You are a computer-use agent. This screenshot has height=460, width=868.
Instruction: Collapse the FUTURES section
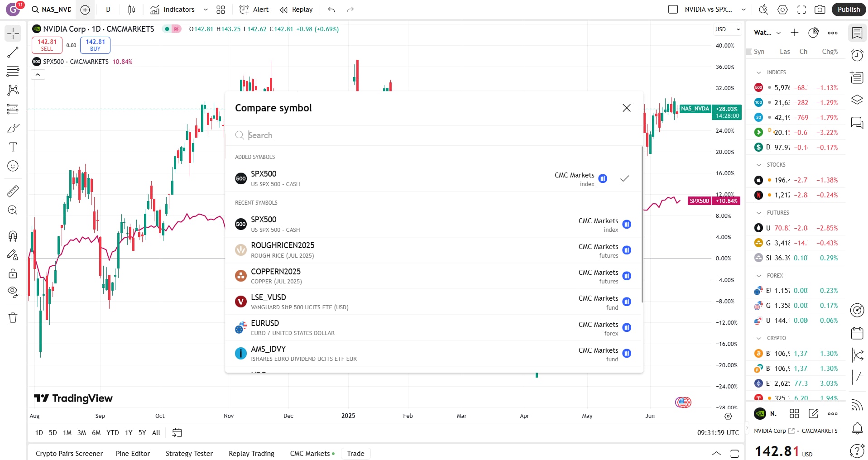[759, 213]
